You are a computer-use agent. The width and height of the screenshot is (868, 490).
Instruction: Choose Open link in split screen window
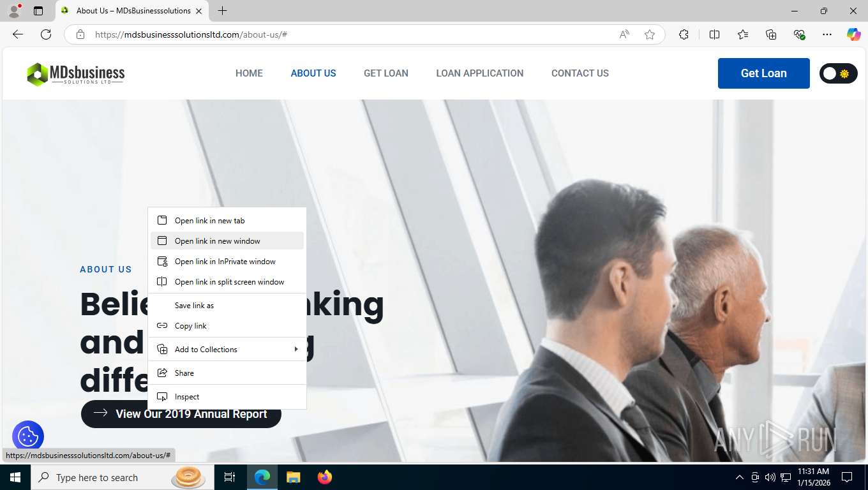(227, 282)
